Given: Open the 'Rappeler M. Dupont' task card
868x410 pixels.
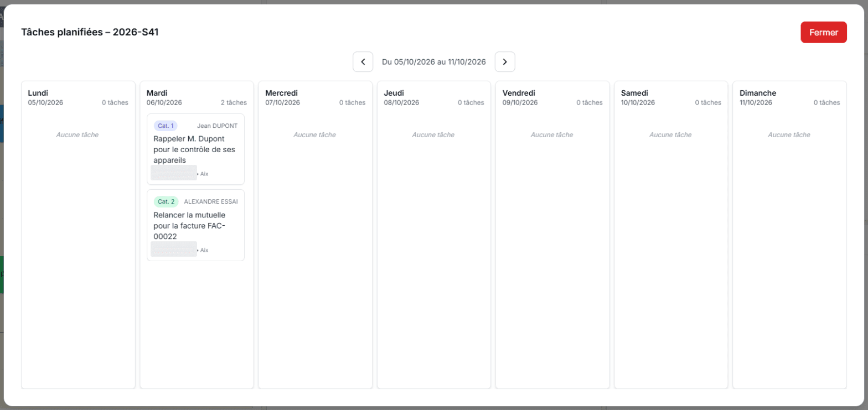Looking at the screenshot, I should (195, 149).
